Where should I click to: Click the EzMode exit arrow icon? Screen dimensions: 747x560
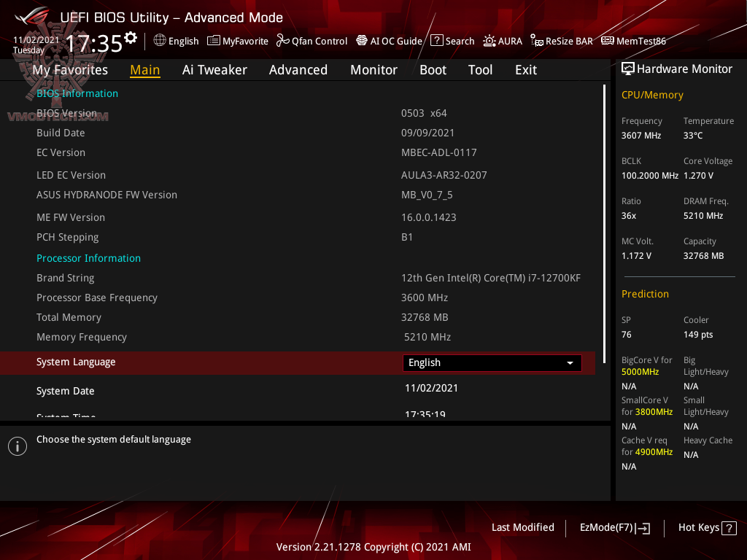(x=643, y=528)
